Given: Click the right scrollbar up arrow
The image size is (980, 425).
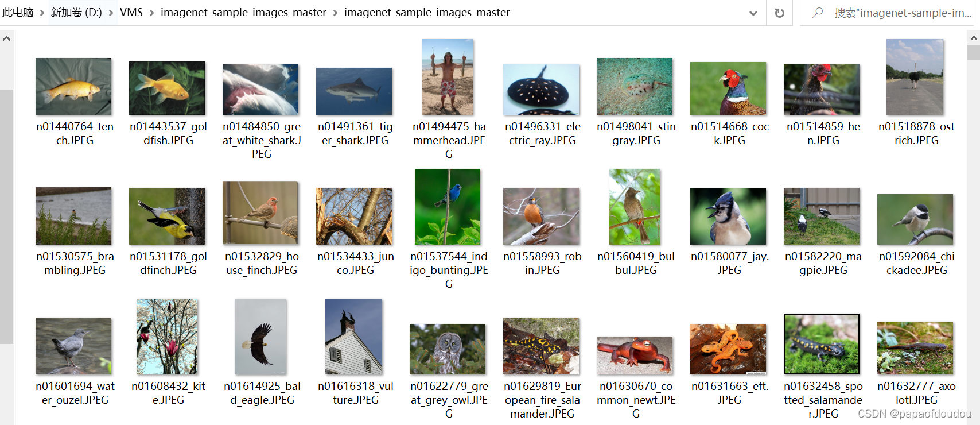Looking at the screenshot, I should point(974,38).
